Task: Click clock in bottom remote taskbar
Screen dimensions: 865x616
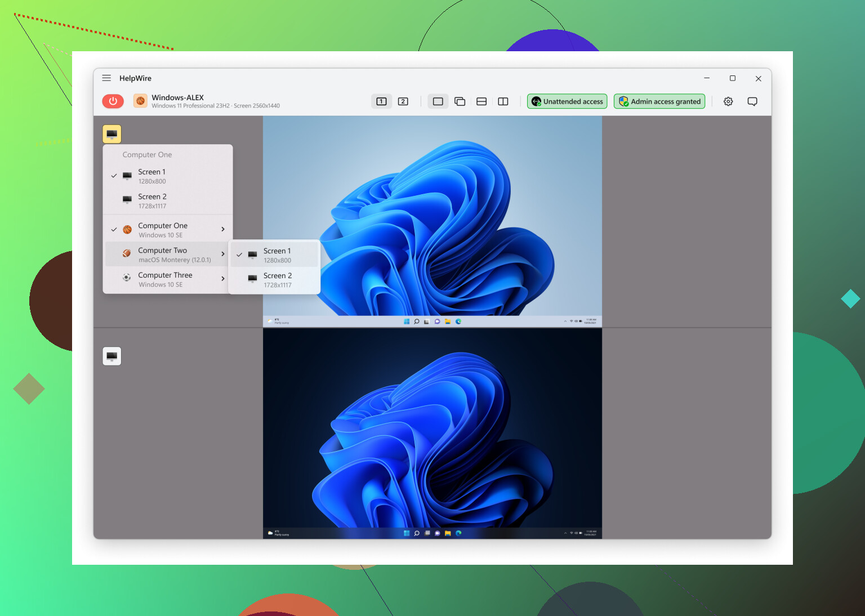Action: click(591, 533)
